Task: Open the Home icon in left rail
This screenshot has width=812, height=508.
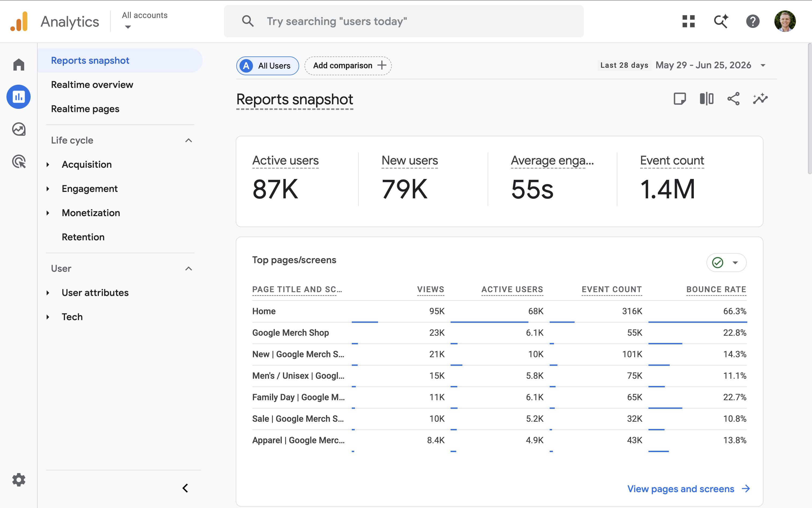Action: point(19,65)
